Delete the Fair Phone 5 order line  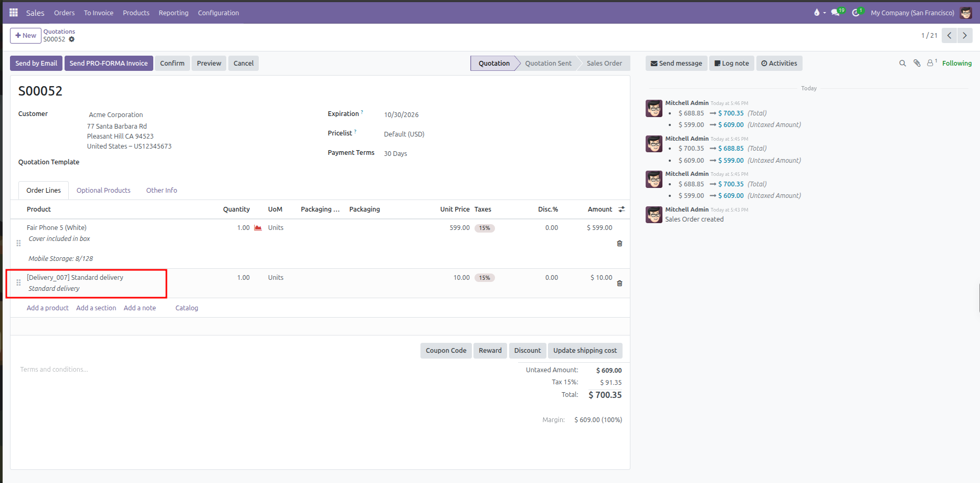pos(619,244)
